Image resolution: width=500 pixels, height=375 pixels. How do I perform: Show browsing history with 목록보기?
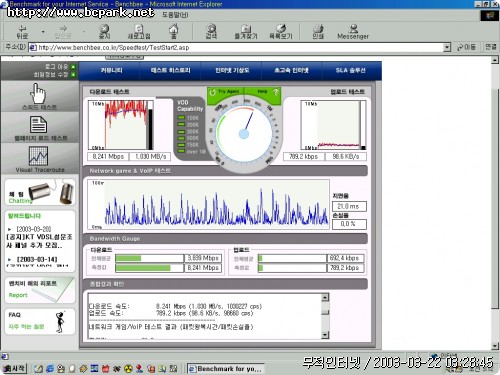point(281,32)
